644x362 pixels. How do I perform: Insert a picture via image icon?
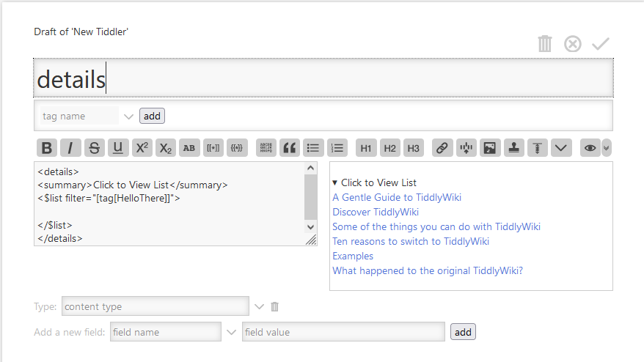tap(490, 148)
